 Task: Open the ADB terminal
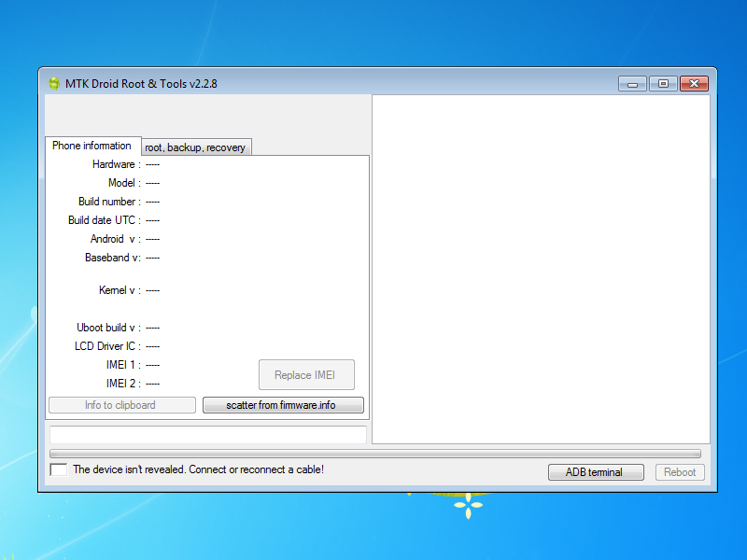[x=596, y=472]
